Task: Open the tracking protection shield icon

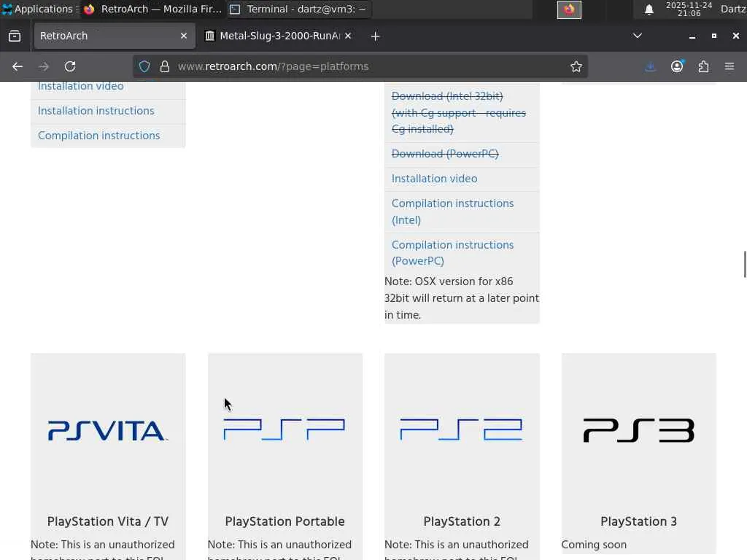Action: 145,66
